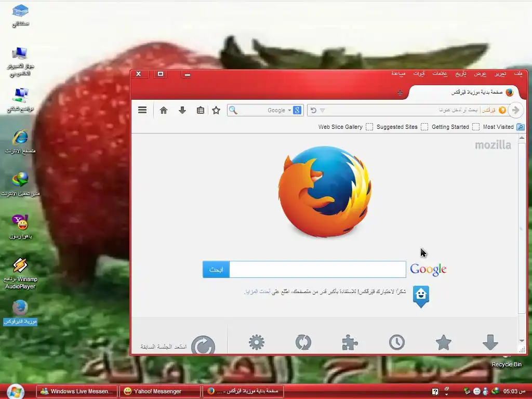Open the Edit menu (تحرير)

coord(500,74)
